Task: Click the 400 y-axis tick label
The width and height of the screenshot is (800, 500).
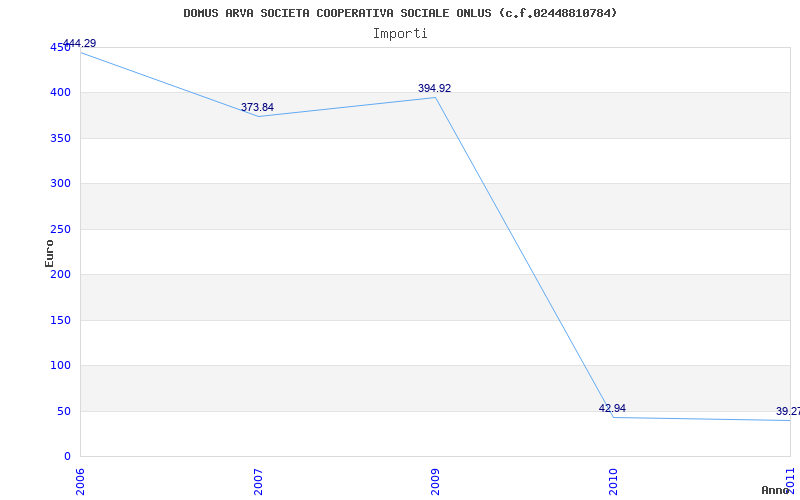Action: pyautogui.click(x=60, y=93)
